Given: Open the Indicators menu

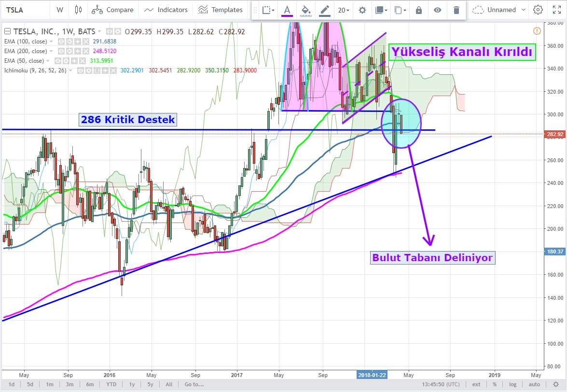Looking at the screenshot, I should [166, 10].
